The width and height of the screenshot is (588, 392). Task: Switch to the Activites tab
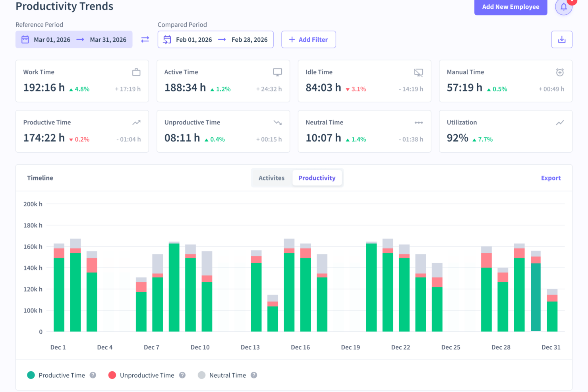(271, 178)
